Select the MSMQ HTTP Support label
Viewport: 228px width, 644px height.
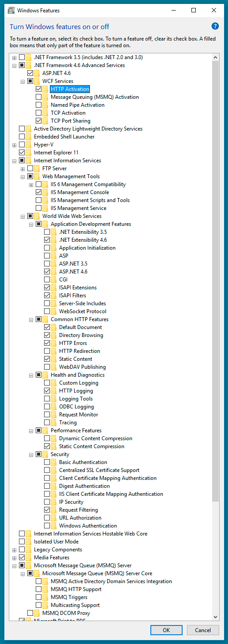click(76, 589)
